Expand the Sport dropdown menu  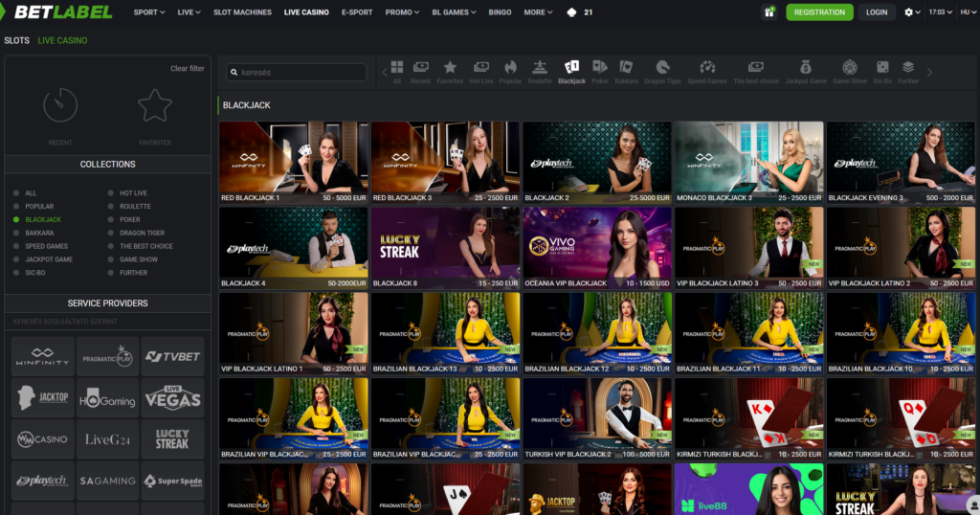pos(149,12)
